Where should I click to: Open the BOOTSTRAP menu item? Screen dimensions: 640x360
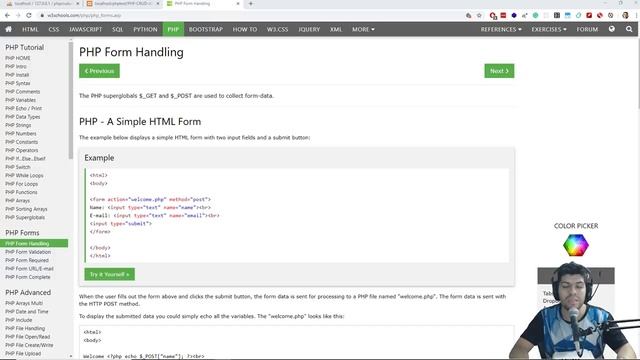tap(206, 29)
